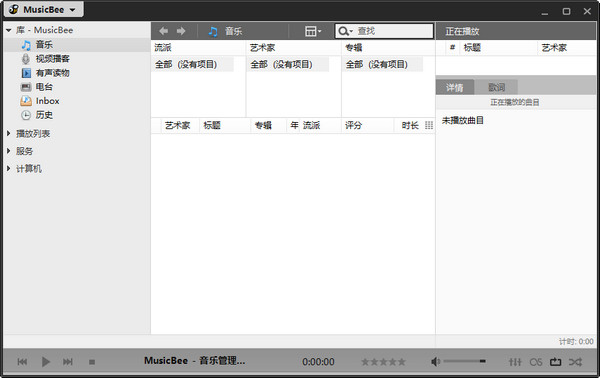Open the panel layout dropdown icon
The width and height of the screenshot is (600, 378).
[x=313, y=31]
